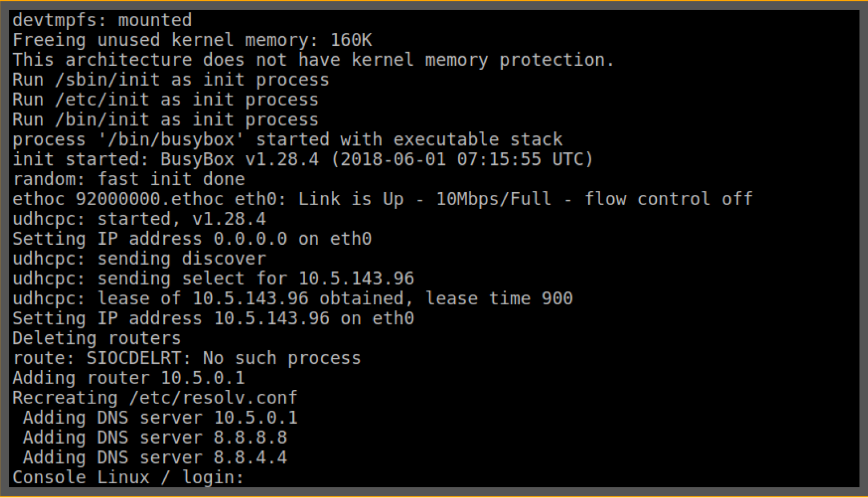
Task: Click the 'random: fast init done' line
Action: pyautogui.click(x=129, y=179)
